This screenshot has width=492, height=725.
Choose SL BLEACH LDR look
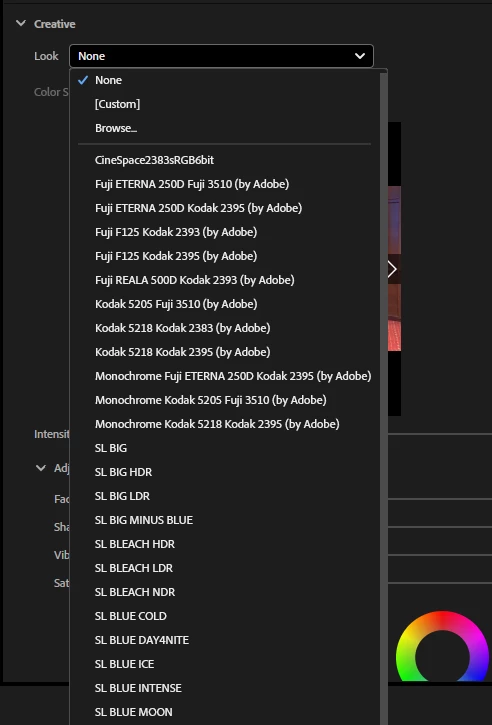pos(225,568)
